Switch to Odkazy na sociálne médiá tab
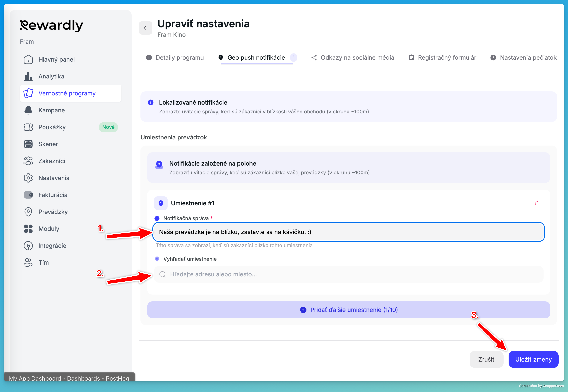568x392 pixels. point(353,57)
